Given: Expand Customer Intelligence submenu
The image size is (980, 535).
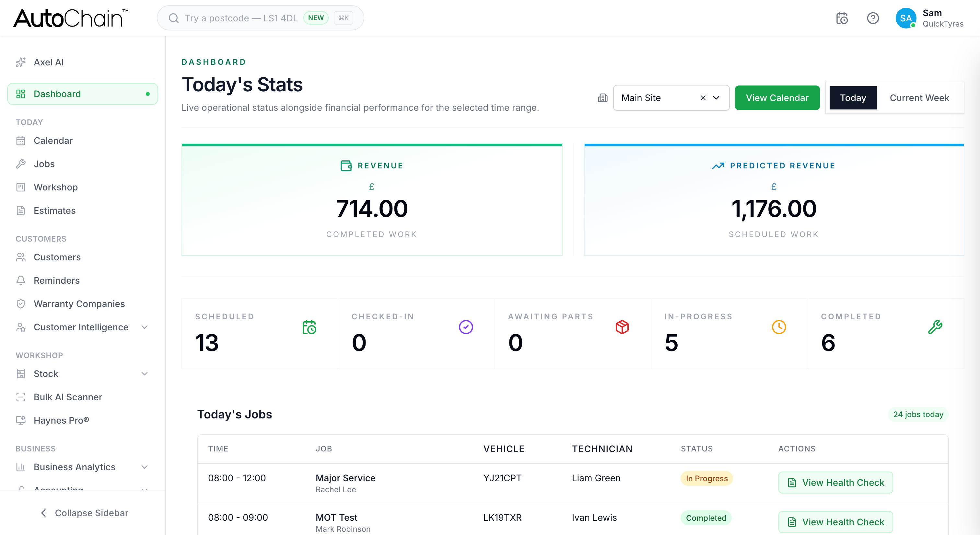Looking at the screenshot, I should coord(145,327).
